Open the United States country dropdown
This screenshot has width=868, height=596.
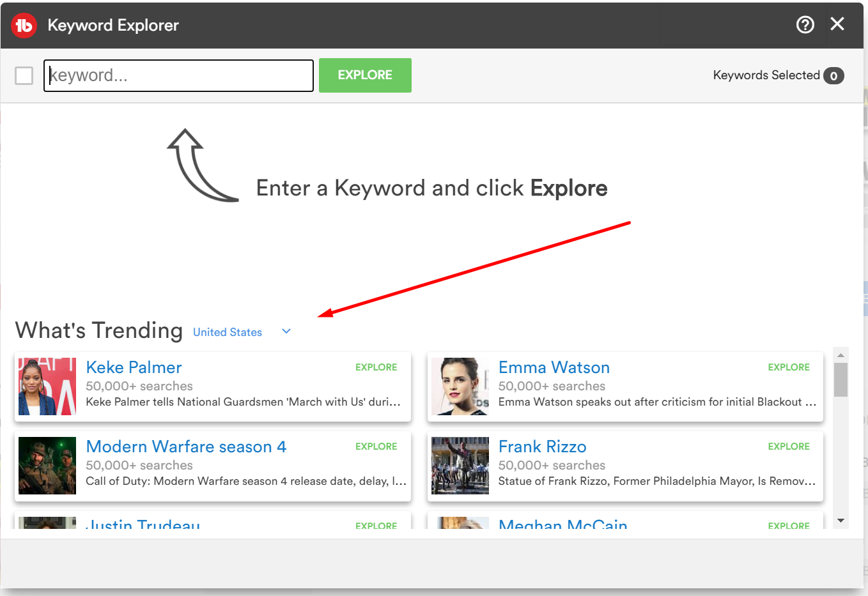(x=228, y=332)
